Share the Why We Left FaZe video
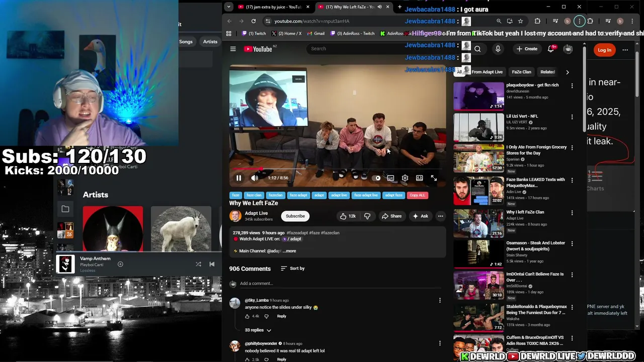Screen dimensions: 644x362 391,216
